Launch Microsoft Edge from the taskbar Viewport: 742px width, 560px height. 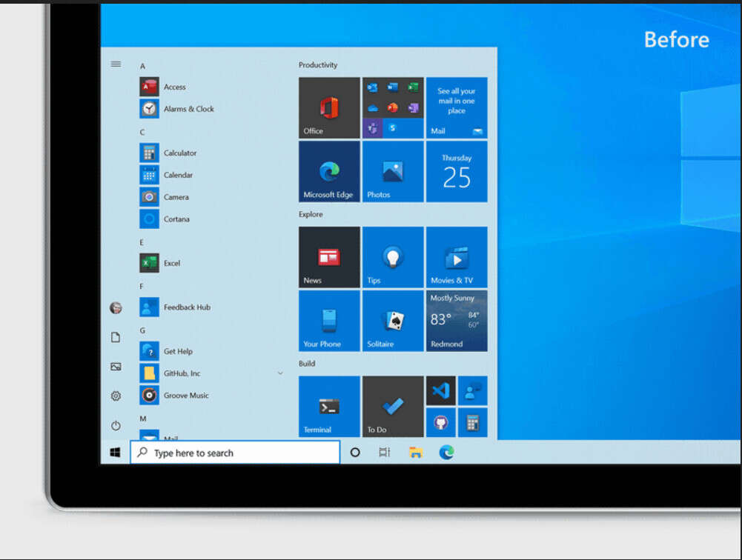point(445,452)
